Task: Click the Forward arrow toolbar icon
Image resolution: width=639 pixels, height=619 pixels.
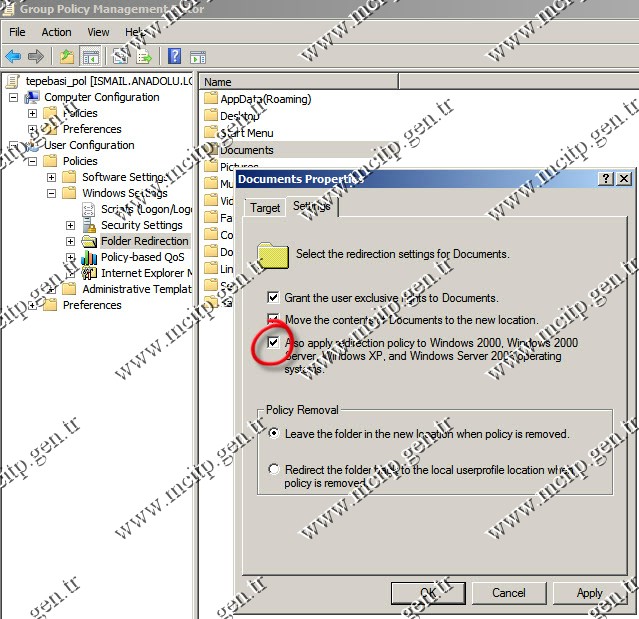Action: click(36, 56)
